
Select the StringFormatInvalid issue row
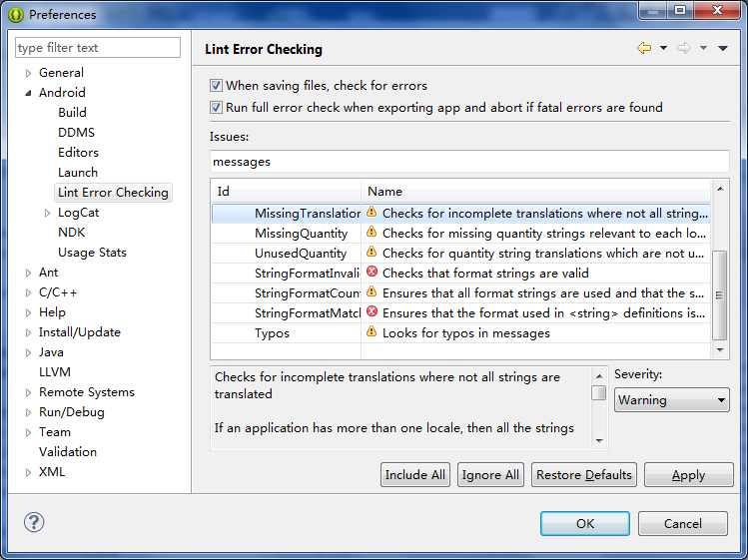pyautogui.click(x=460, y=274)
